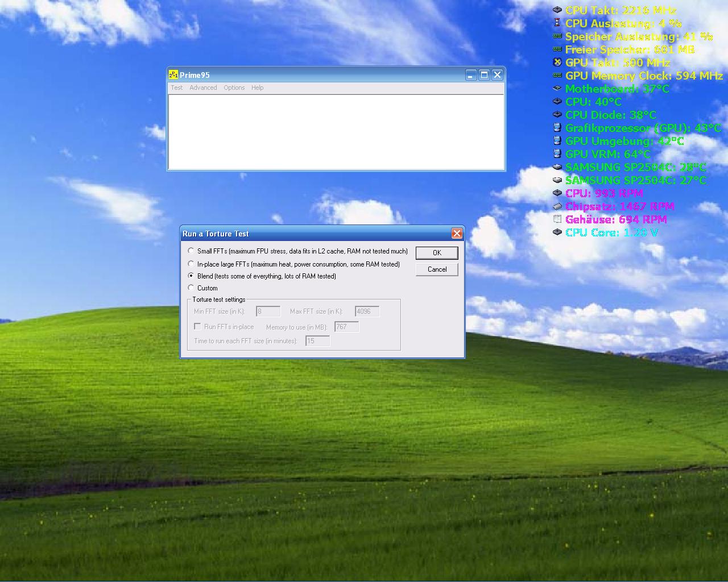This screenshot has width=728, height=582.
Task: Click the Prime95 title bar icon
Action: point(173,74)
